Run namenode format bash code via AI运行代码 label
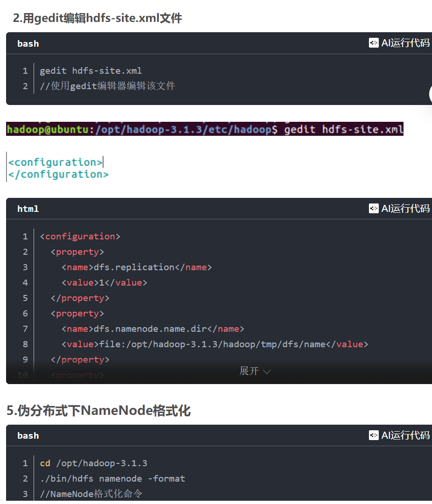Screen dimensions: 432x504 pos(405,435)
